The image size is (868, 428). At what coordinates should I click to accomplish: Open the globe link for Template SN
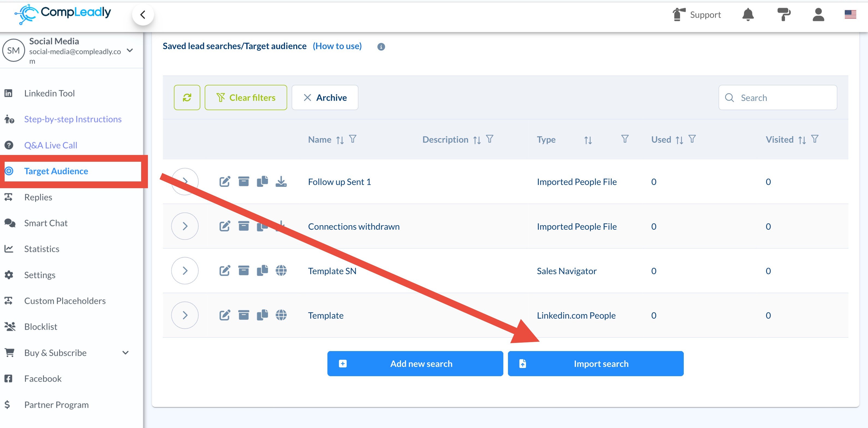coord(281,270)
